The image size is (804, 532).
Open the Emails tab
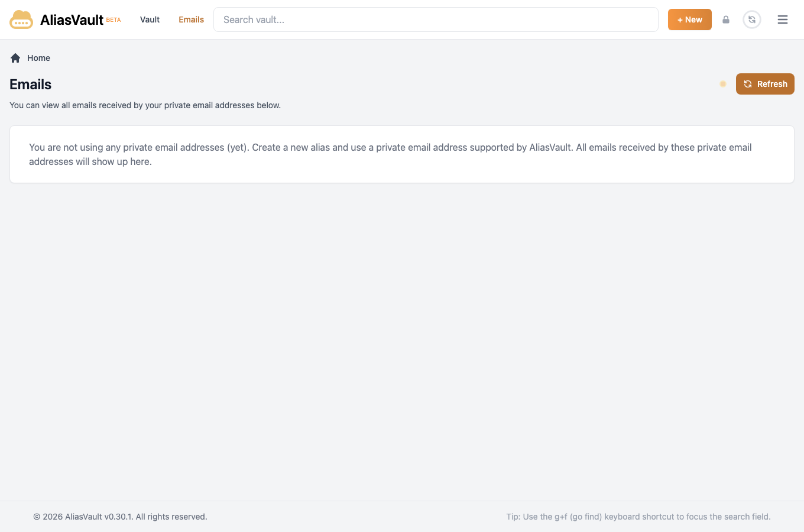pos(191,20)
